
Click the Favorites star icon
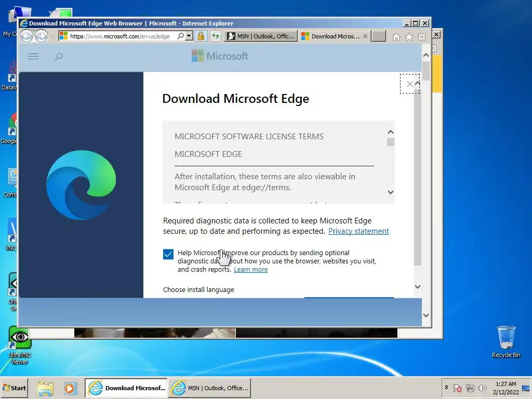tap(409, 37)
